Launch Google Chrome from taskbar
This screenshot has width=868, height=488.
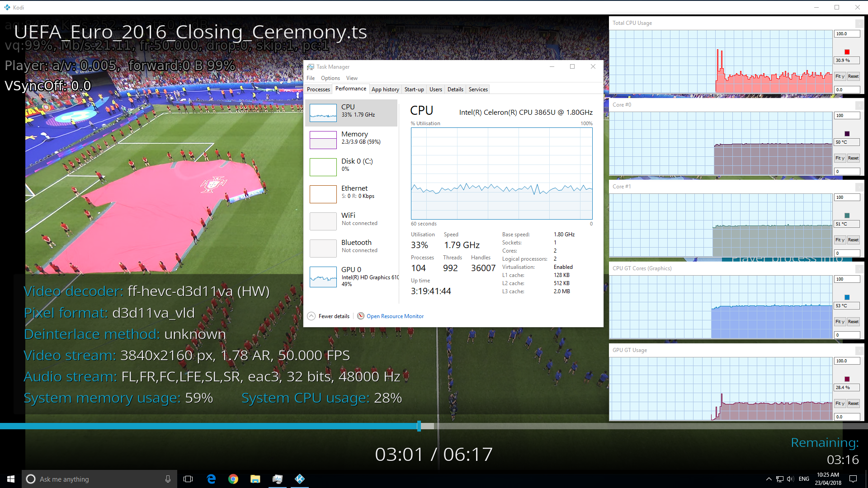pyautogui.click(x=233, y=479)
